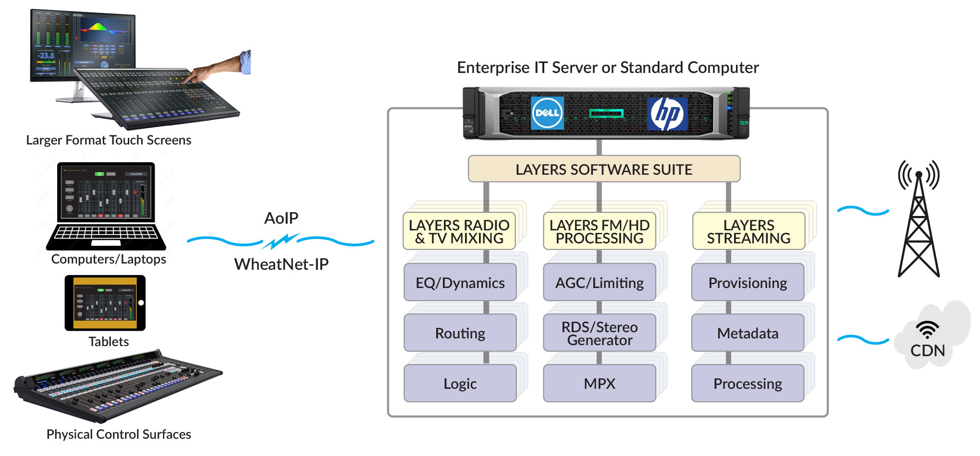
Task: Click the Metadata module box
Action: pos(747,333)
